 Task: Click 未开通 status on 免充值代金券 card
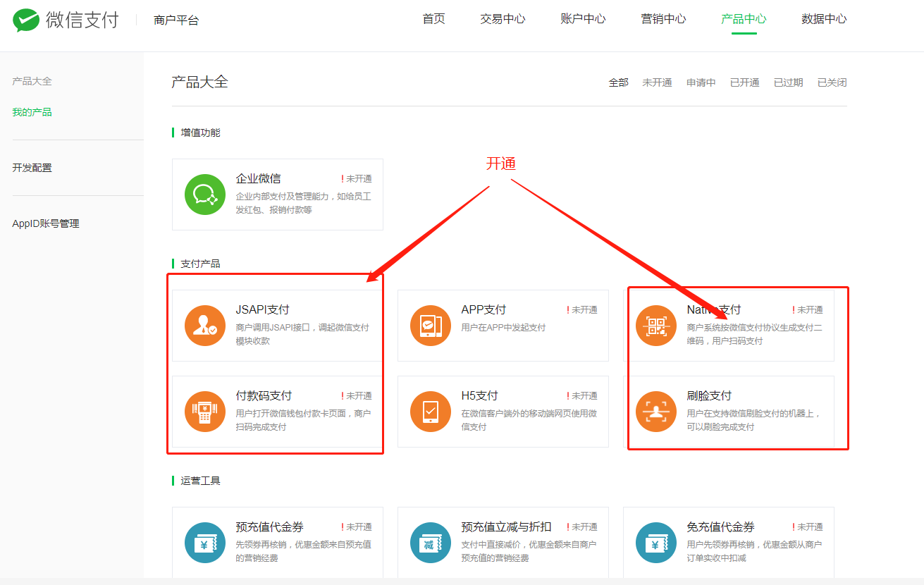point(808,527)
